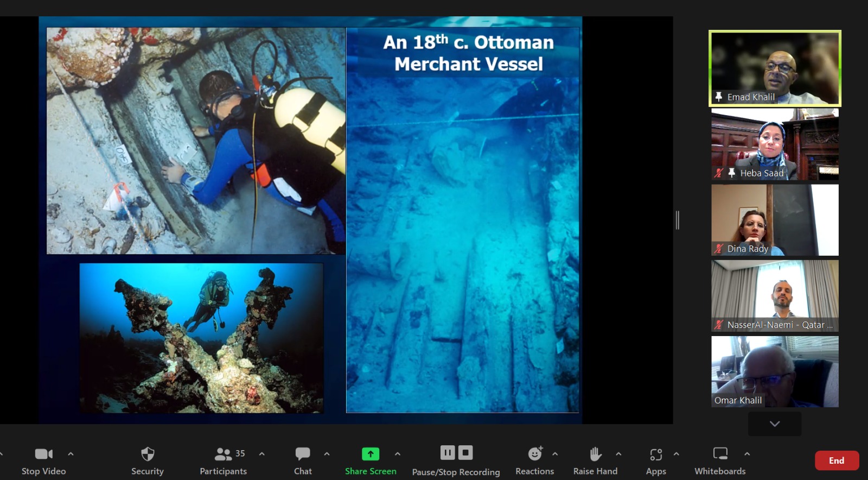
Task: Open the Security shield icon
Action: 148,454
